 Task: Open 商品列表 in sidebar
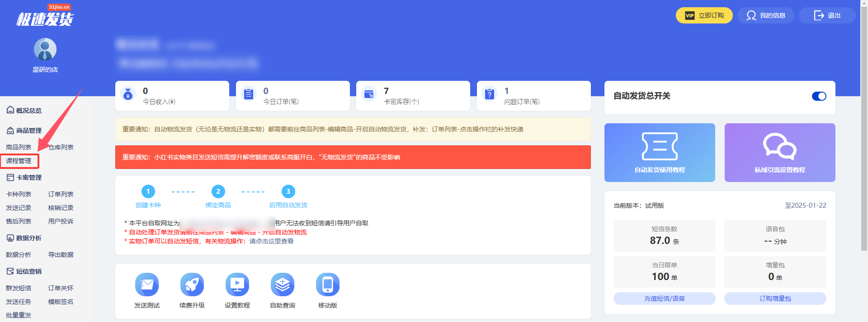click(x=19, y=147)
